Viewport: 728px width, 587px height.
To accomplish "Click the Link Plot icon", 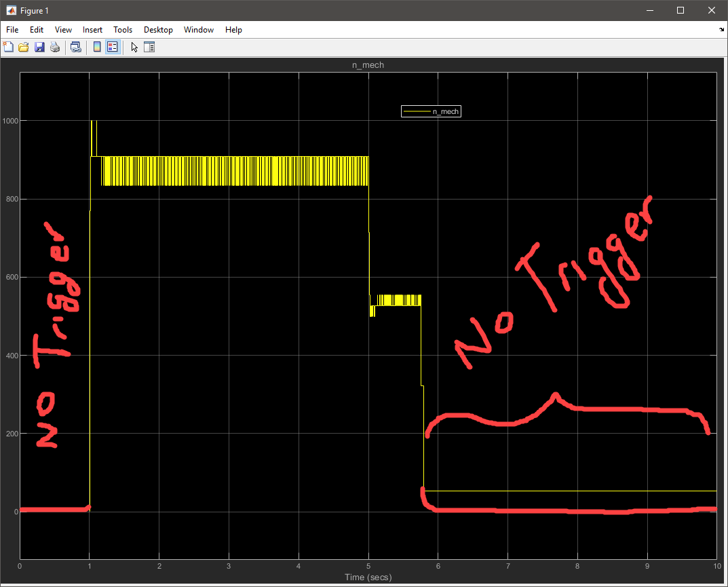I will coord(76,47).
